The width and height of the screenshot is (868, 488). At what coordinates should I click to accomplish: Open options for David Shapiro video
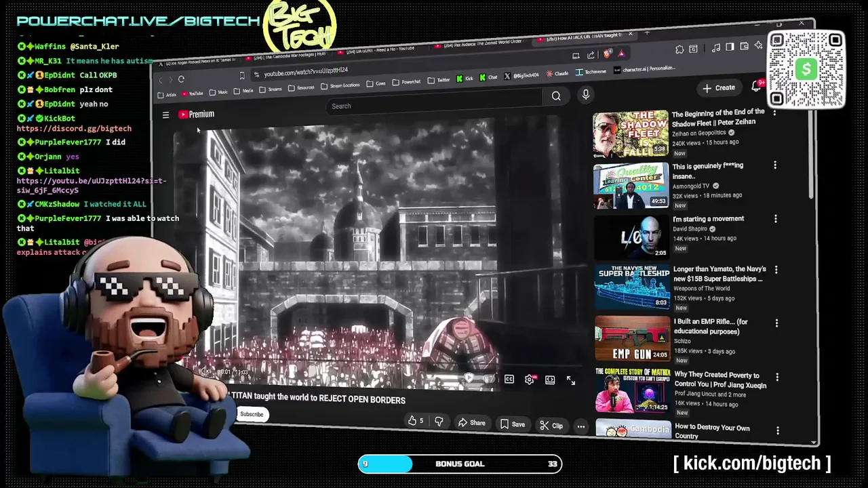(x=775, y=219)
